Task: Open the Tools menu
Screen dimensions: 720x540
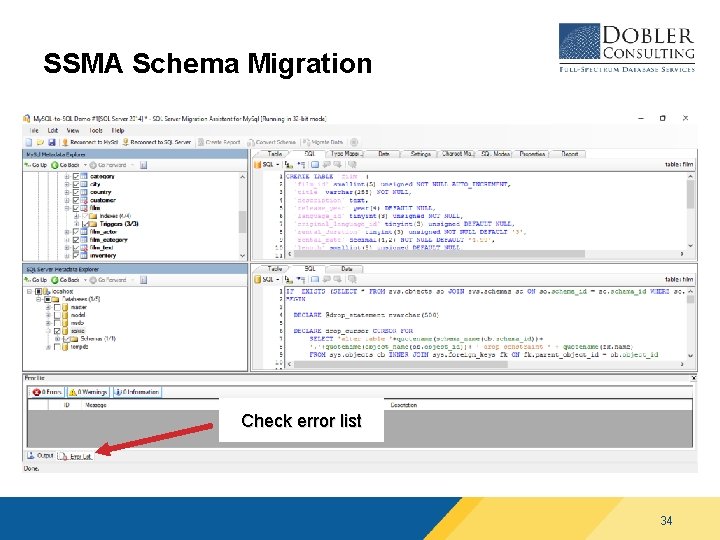Action: (x=96, y=130)
